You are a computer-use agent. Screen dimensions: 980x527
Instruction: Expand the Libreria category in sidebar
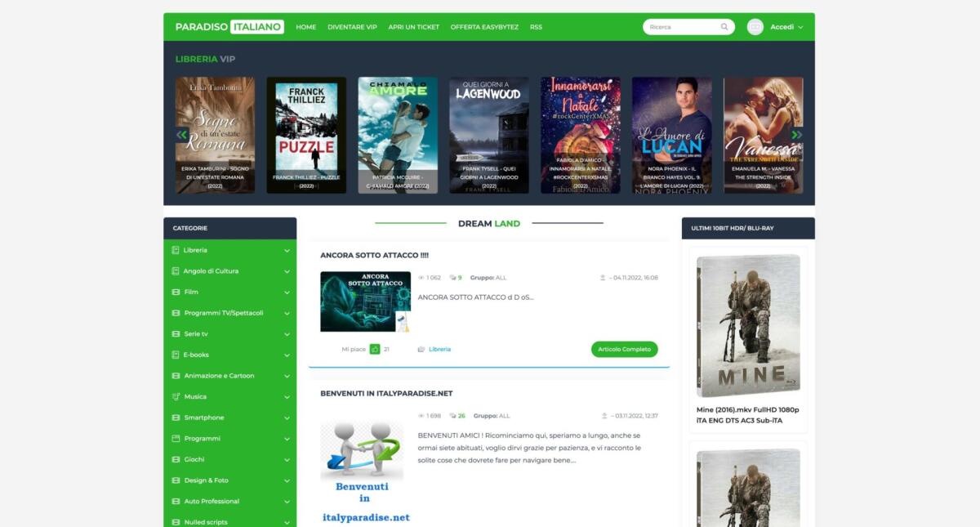[286, 250]
